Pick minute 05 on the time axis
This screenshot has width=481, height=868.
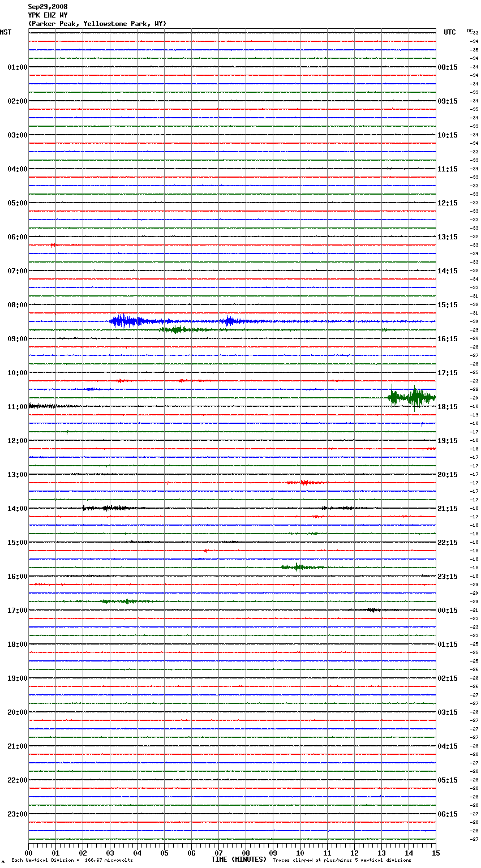click(164, 853)
